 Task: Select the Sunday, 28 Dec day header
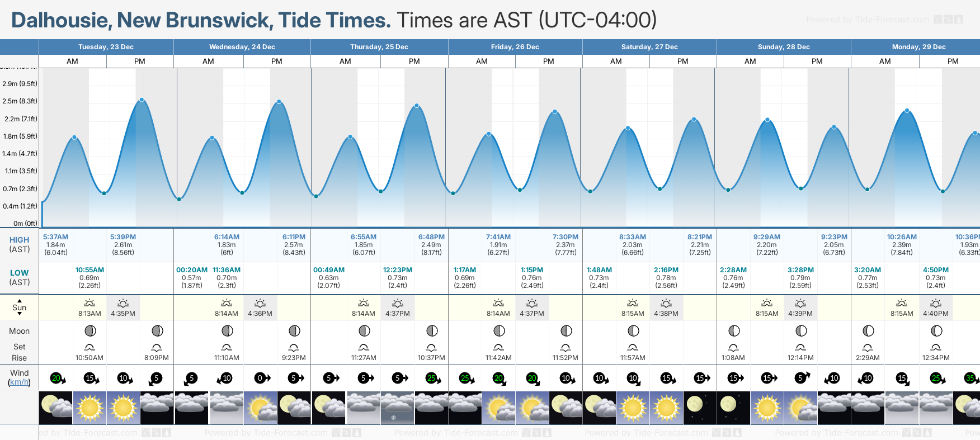(783, 47)
